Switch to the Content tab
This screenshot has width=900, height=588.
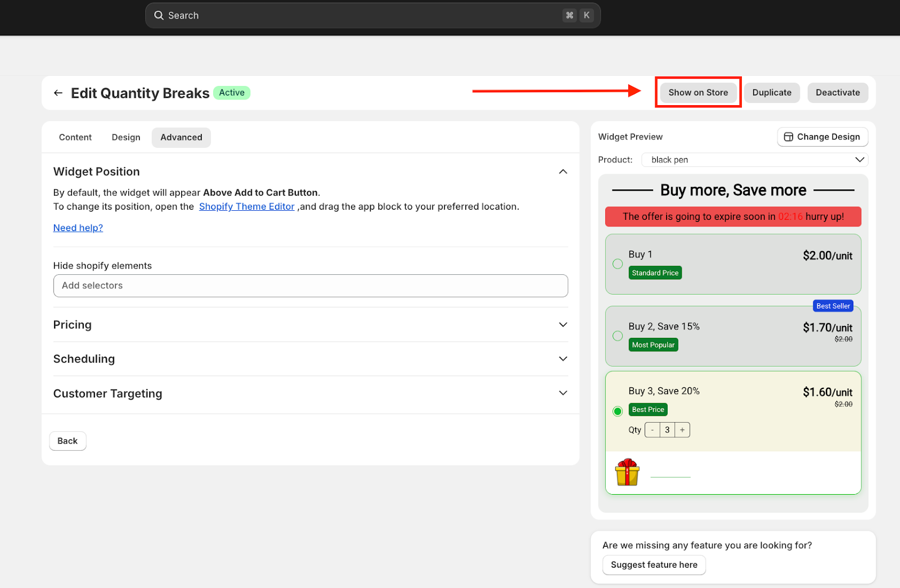[x=75, y=137]
